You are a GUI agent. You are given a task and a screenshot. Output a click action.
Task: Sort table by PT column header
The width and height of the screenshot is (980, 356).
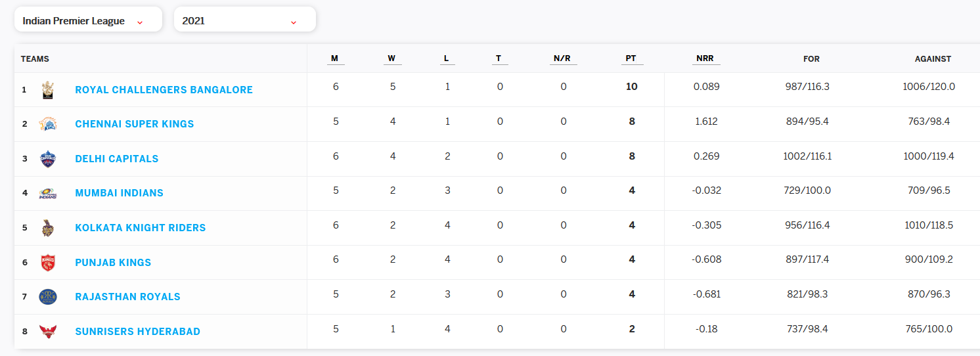click(631, 58)
